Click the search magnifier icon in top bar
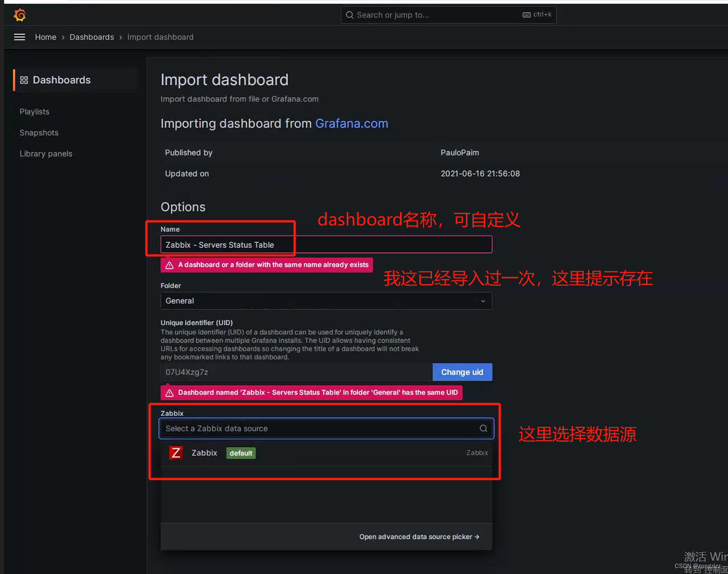Viewport: 728px width, 574px height. click(x=349, y=15)
